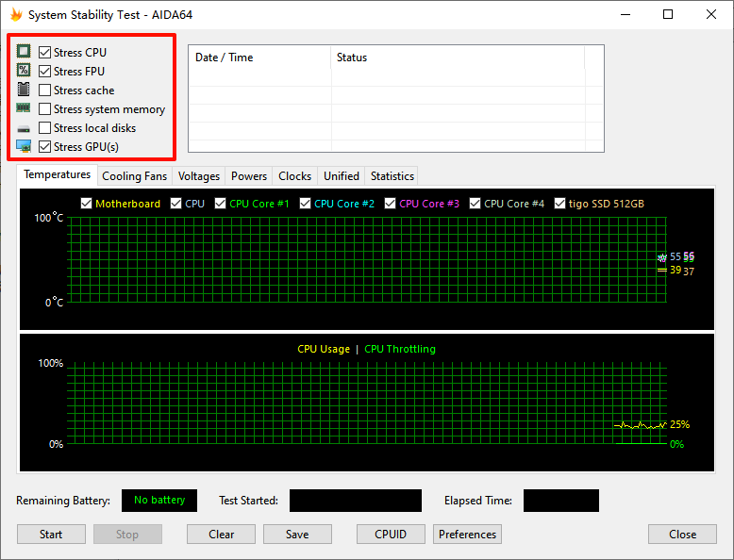Click the 39 temperature reading
This screenshot has height=560, width=734.
tap(675, 270)
